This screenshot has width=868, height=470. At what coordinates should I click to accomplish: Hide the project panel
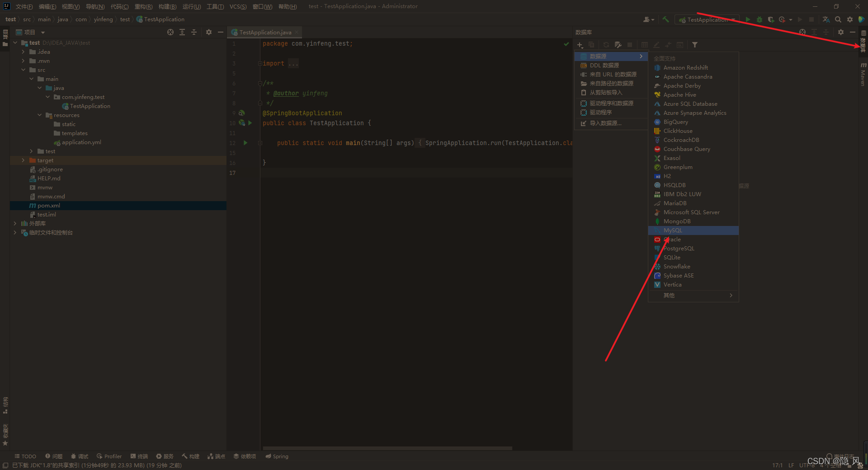pos(221,32)
